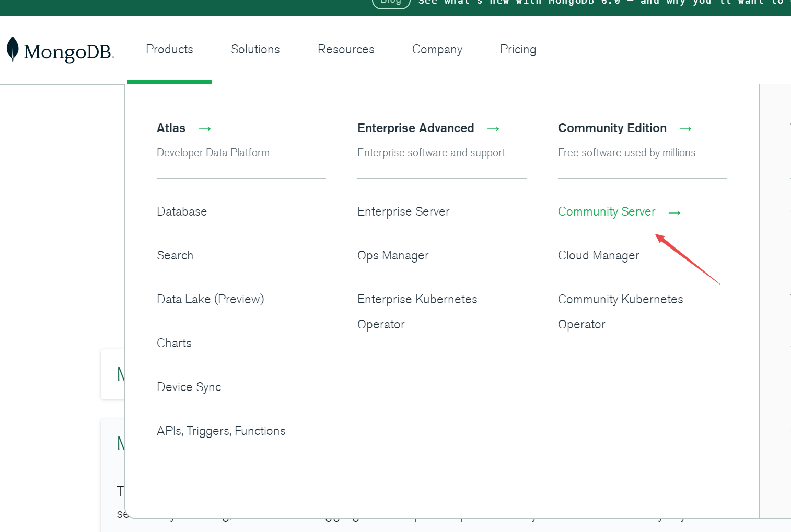Expand the Company menu
The width and height of the screenshot is (791, 532).
click(437, 49)
